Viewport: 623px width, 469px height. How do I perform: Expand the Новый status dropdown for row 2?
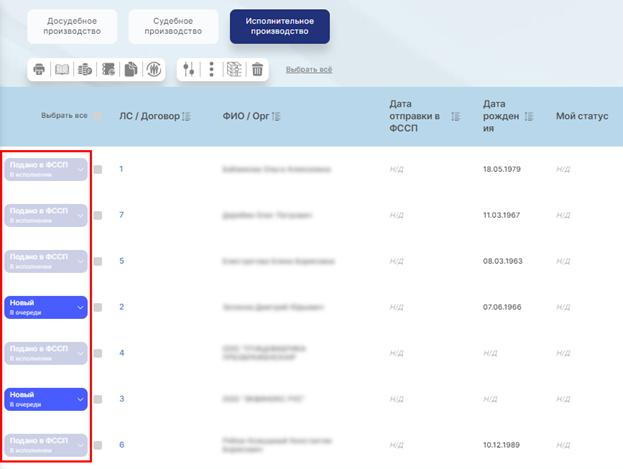click(81, 307)
